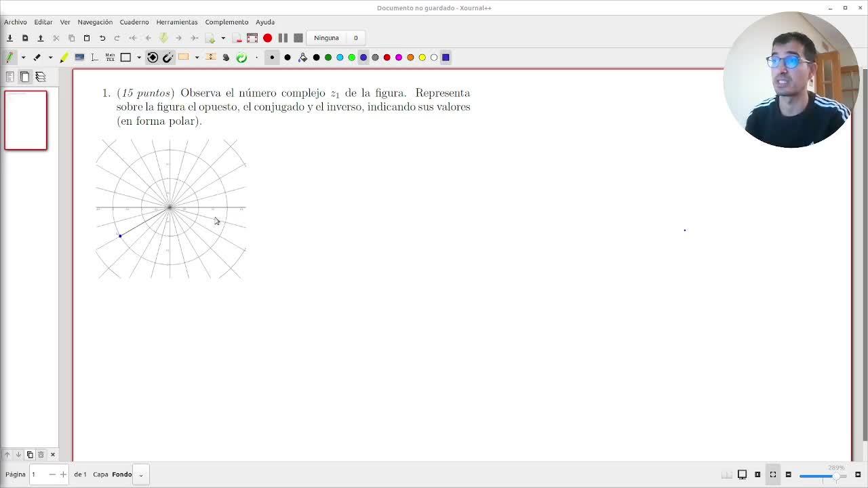
Task: Expand the shape tool dropdown arrow
Action: click(x=138, y=58)
